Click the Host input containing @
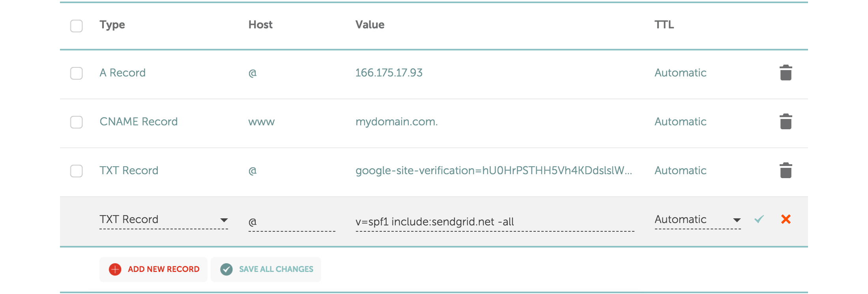This screenshot has width=868, height=294. pyautogui.click(x=292, y=221)
